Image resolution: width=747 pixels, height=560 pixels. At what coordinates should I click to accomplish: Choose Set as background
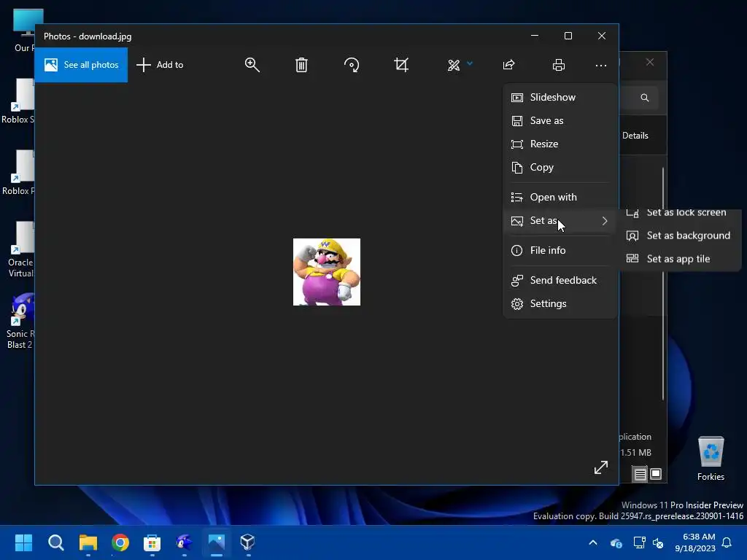pos(680,236)
